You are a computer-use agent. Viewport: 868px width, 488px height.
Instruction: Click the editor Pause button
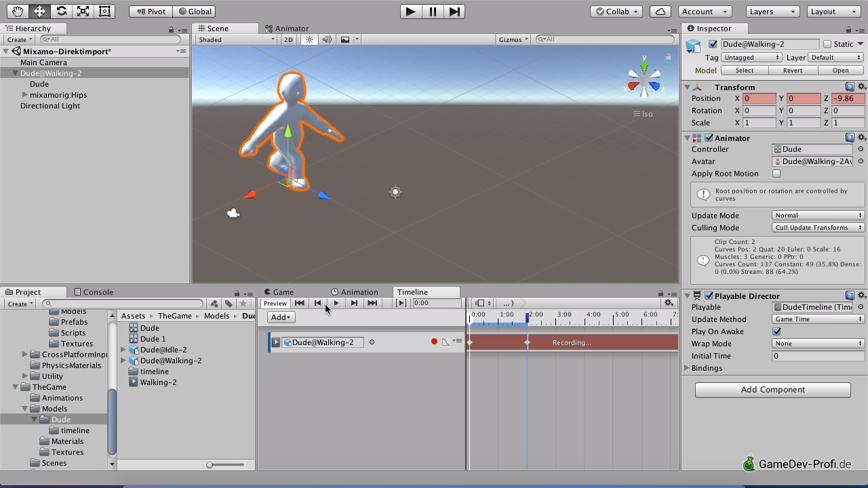(x=433, y=11)
